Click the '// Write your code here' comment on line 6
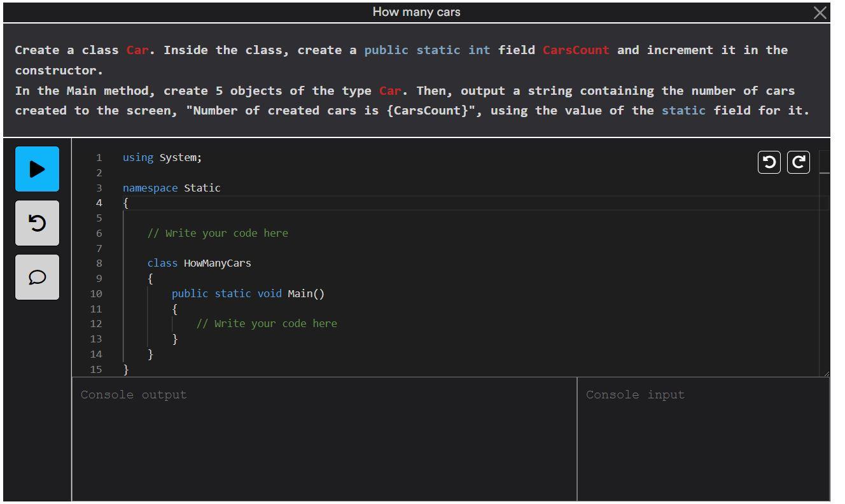This screenshot has height=504, width=845. point(218,233)
